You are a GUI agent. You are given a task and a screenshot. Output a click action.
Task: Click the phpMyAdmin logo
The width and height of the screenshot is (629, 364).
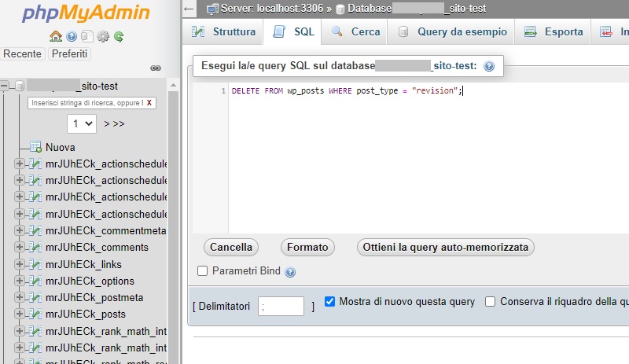click(x=86, y=13)
